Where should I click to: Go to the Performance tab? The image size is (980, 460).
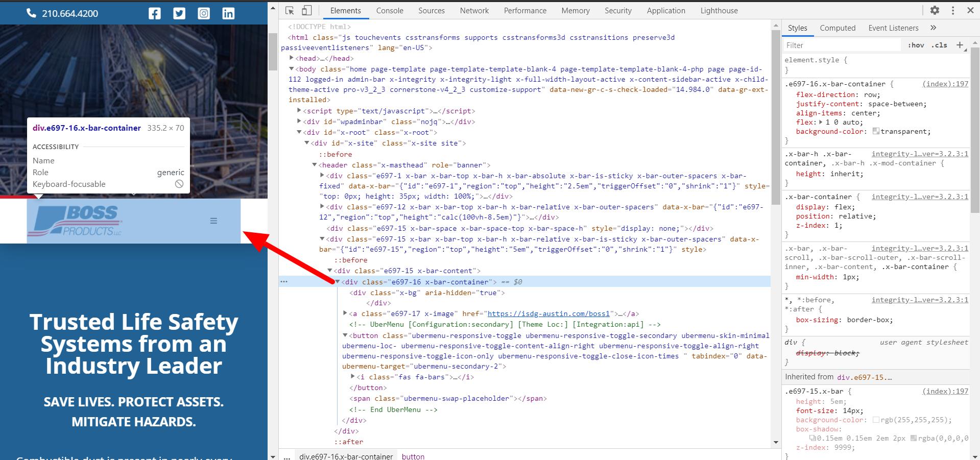pos(525,11)
